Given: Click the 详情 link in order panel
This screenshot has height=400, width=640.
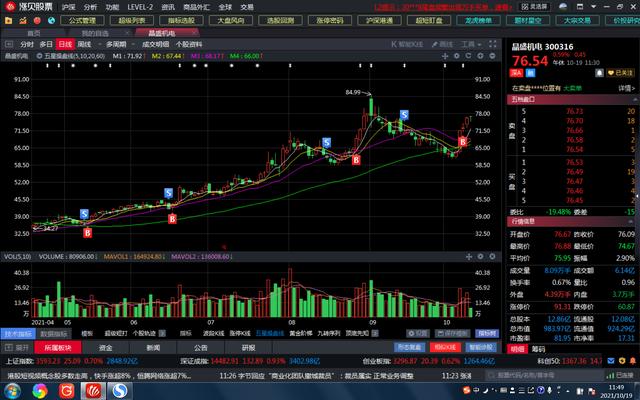Looking at the screenshot, I should 626,88.
